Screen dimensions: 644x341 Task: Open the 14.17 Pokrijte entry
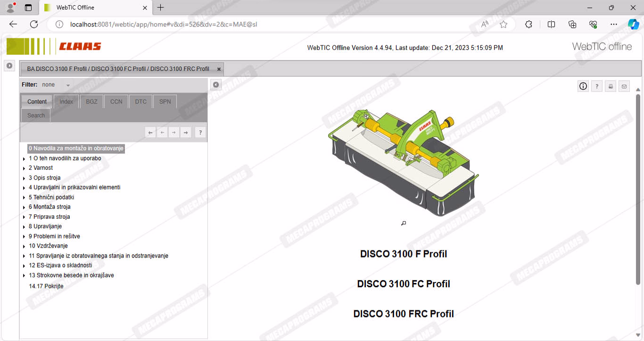pos(46,286)
